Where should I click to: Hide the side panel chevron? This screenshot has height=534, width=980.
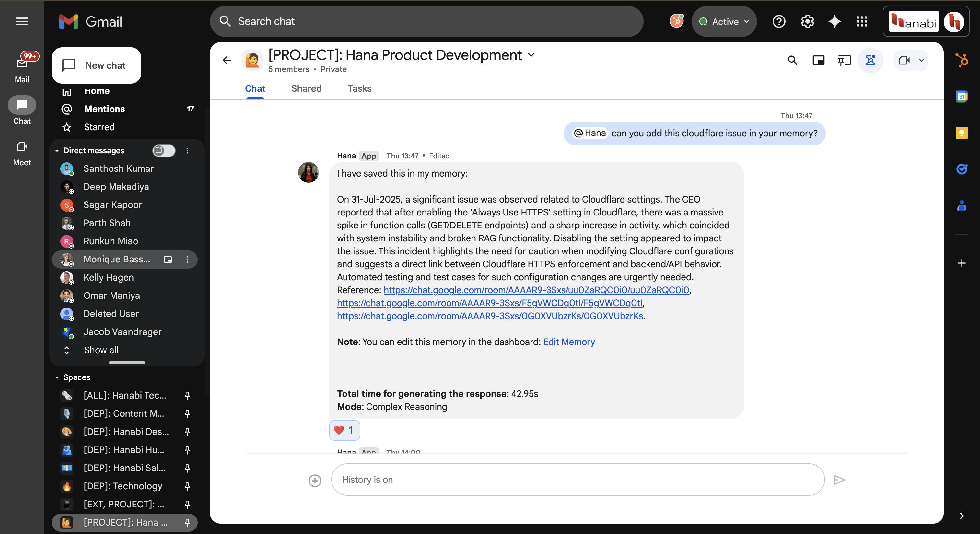962,516
